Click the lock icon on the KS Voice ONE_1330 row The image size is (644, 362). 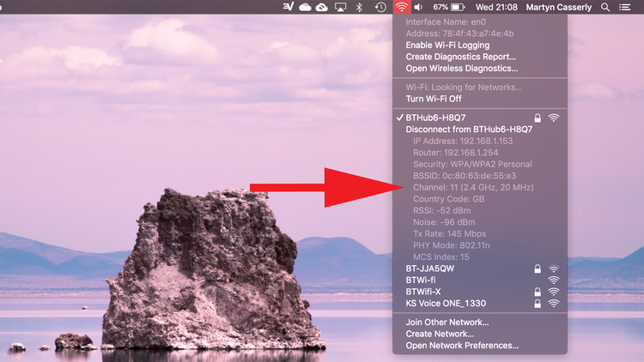tap(538, 304)
